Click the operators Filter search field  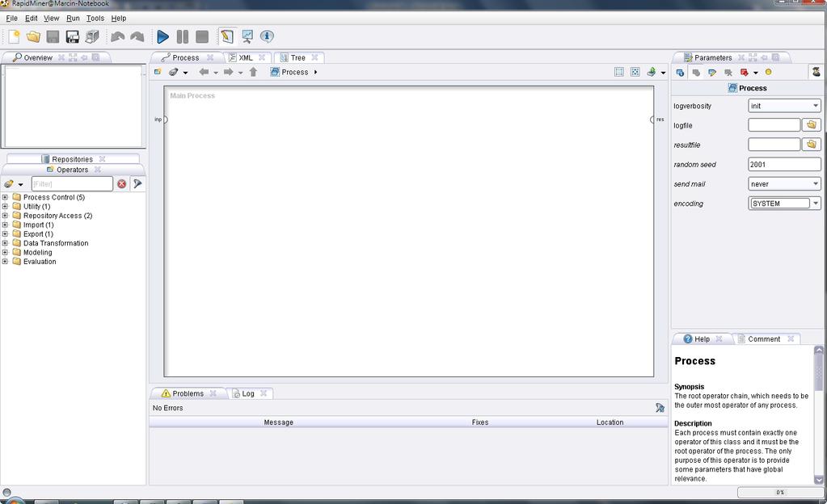pyautogui.click(x=72, y=184)
